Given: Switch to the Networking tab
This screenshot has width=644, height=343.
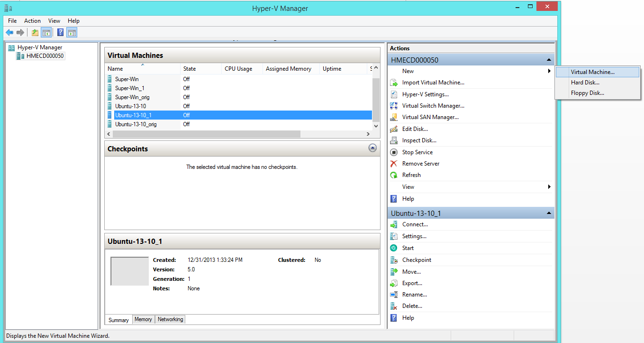Looking at the screenshot, I should 170,319.
